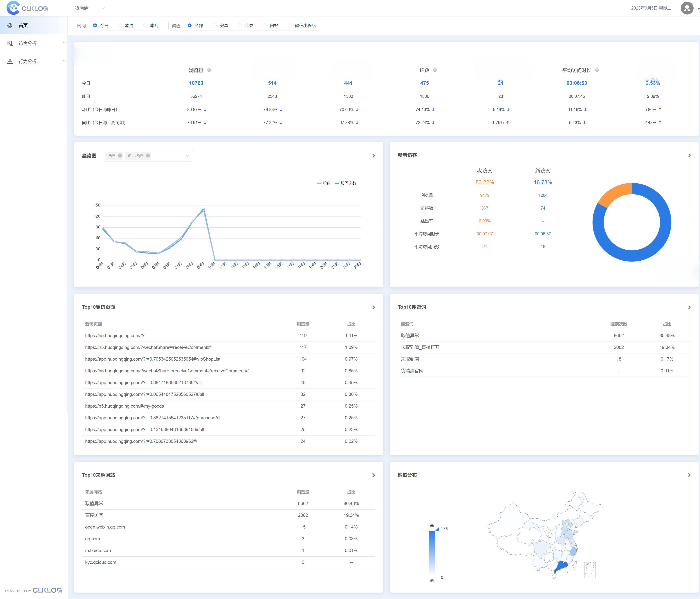Open 新老访客 details arrow
The width and height of the screenshot is (700, 599).
click(x=689, y=155)
